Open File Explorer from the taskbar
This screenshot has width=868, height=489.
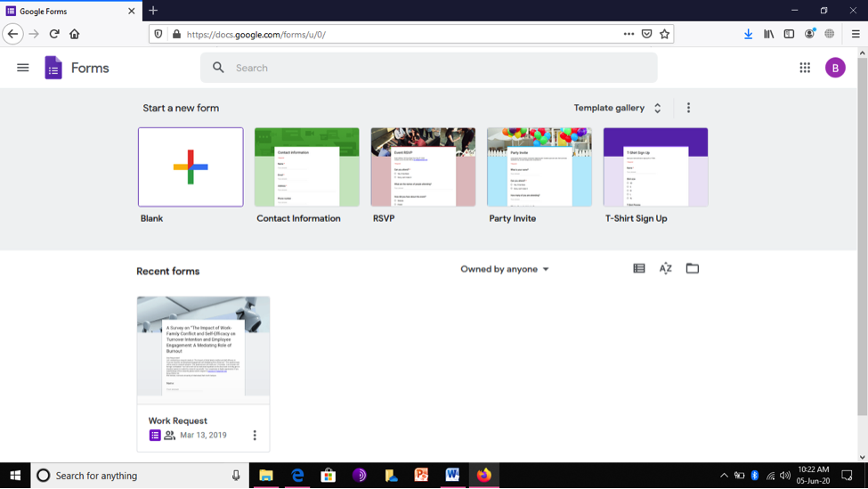pos(266,476)
